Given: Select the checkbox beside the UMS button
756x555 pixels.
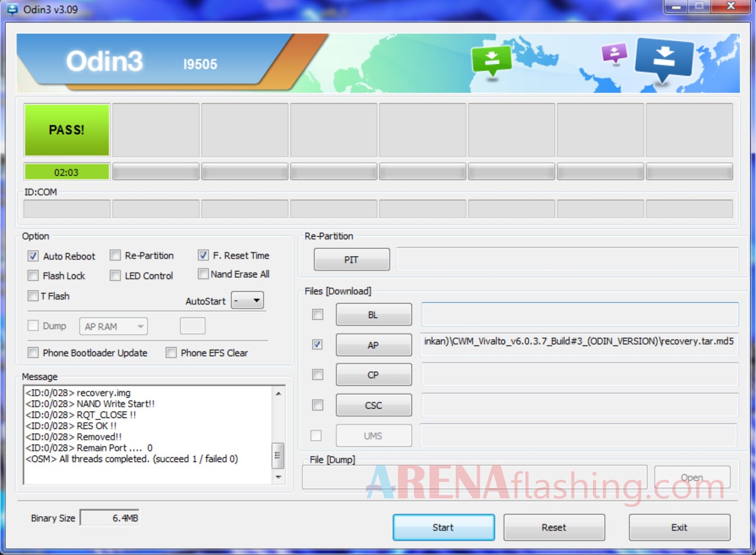Looking at the screenshot, I should click(x=316, y=435).
